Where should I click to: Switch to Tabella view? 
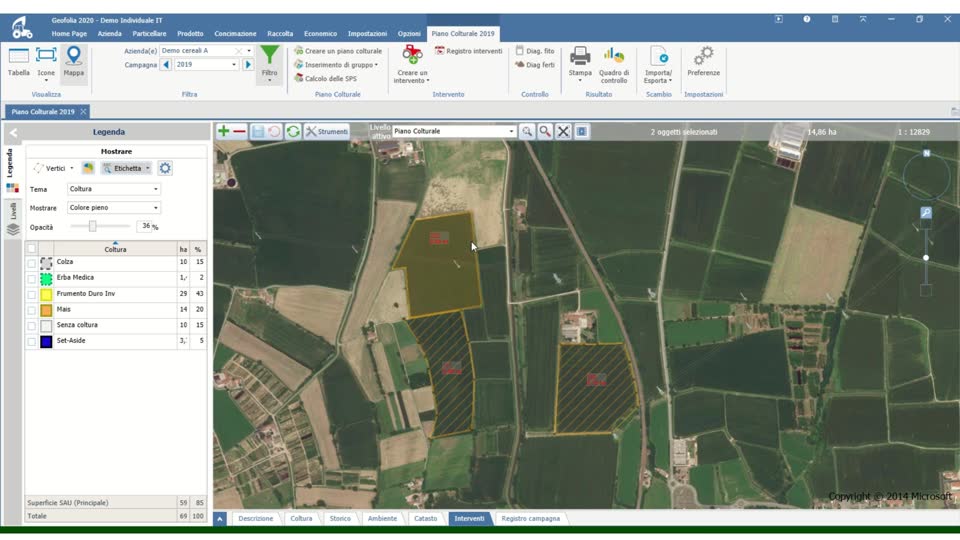[18, 62]
